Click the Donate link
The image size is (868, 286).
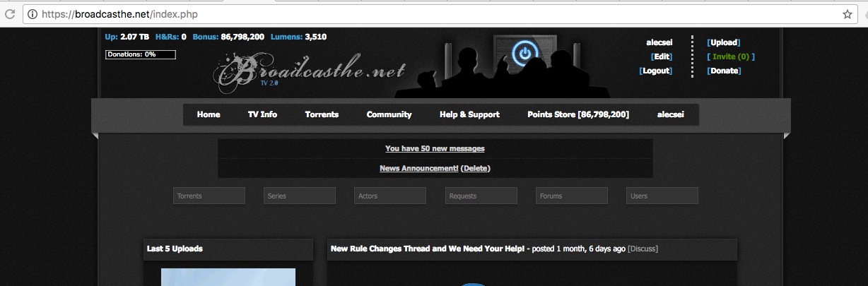pos(724,71)
